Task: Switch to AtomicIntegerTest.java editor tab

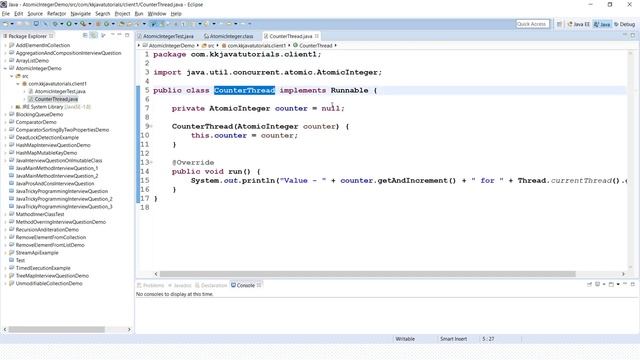Action: (x=166, y=36)
